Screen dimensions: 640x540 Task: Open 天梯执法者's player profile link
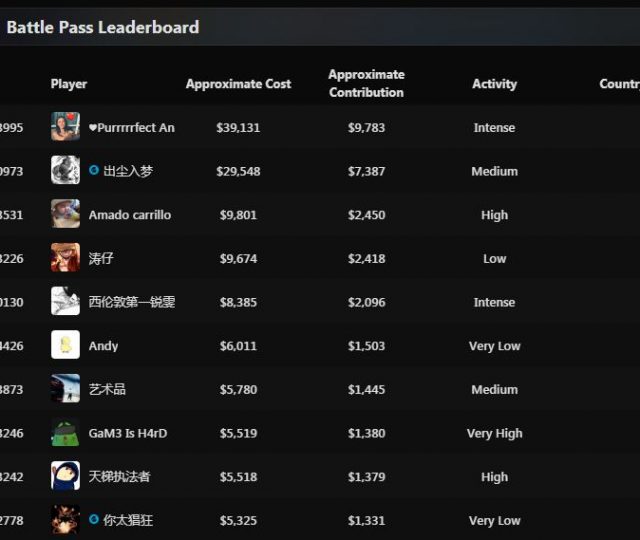119,477
